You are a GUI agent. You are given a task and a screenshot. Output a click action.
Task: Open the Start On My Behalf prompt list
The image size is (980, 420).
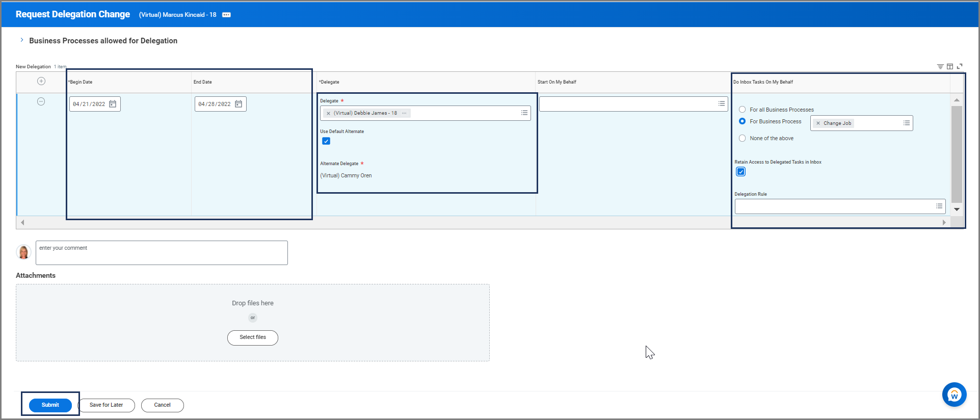[722, 103]
